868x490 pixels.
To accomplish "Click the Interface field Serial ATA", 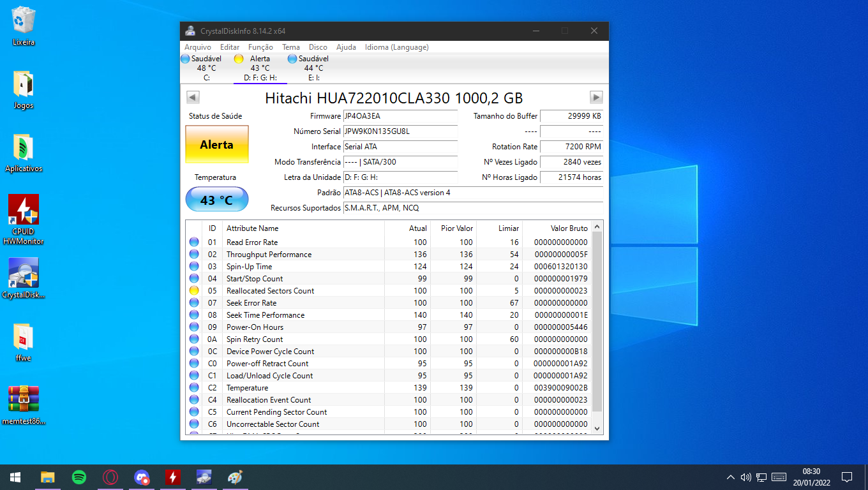I will (400, 147).
